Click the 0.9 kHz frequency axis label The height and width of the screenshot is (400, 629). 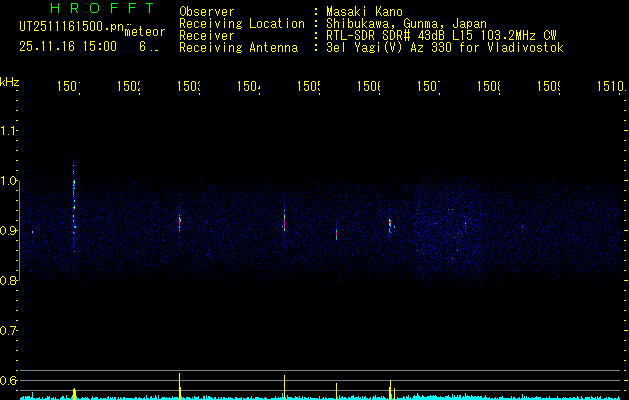pos(9,231)
